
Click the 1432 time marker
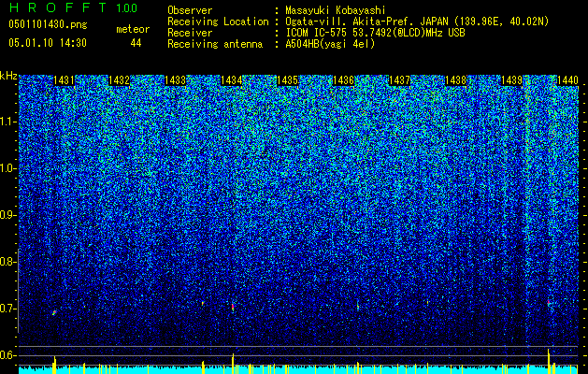(119, 80)
